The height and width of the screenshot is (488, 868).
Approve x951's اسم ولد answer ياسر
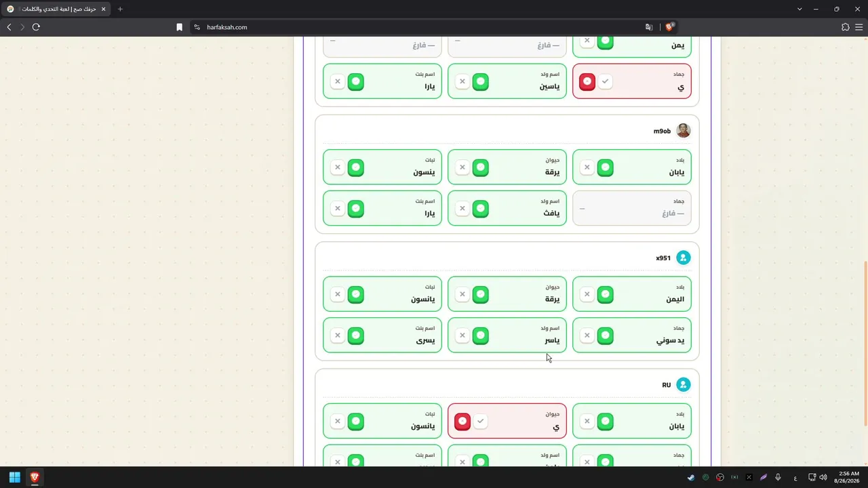481,335
